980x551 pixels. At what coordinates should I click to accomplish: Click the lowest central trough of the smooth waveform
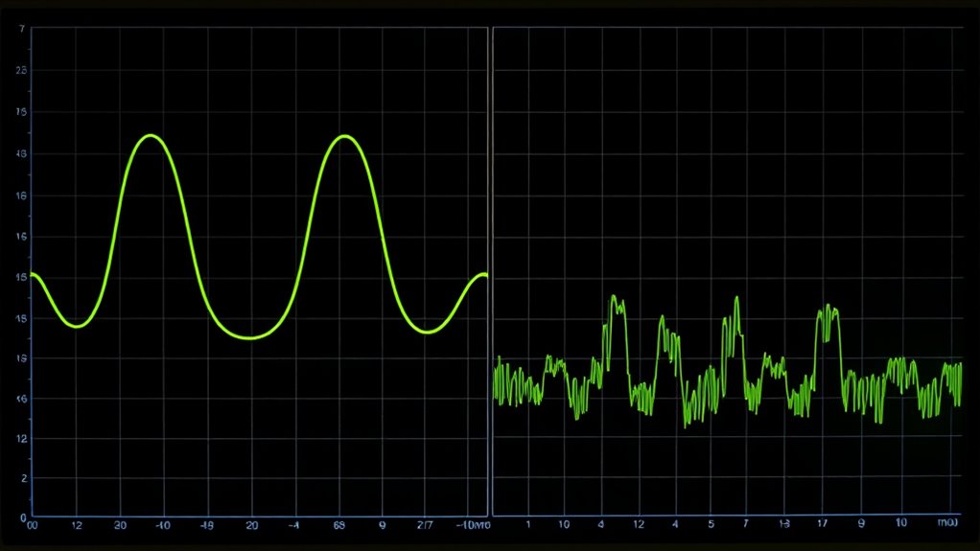pyautogui.click(x=250, y=338)
